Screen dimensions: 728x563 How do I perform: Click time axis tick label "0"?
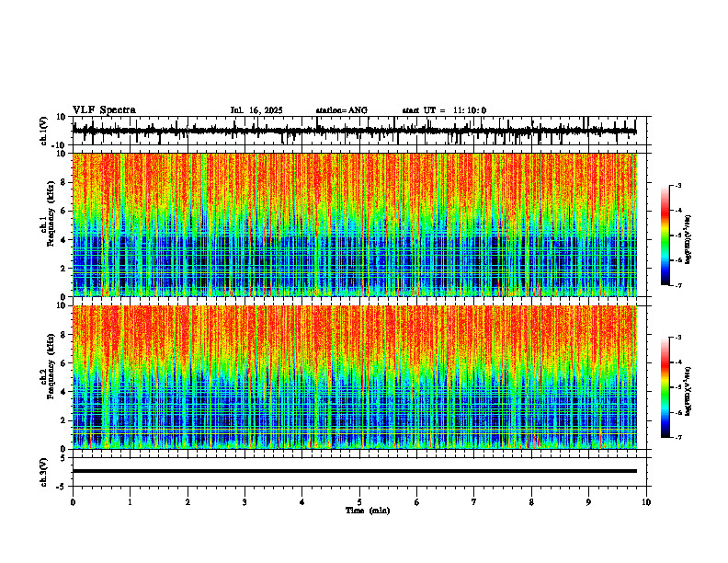73,502
